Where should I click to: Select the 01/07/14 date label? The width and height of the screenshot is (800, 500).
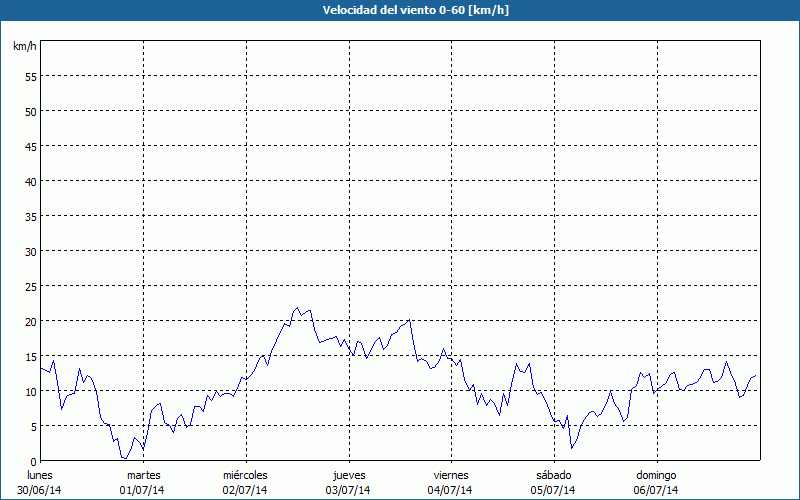pos(143,490)
